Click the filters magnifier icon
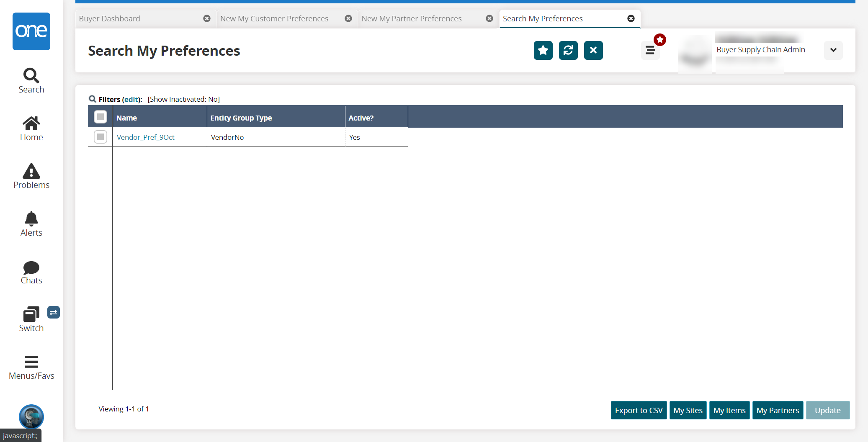Image resolution: width=868 pixels, height=442 pixels. point(93,99)
